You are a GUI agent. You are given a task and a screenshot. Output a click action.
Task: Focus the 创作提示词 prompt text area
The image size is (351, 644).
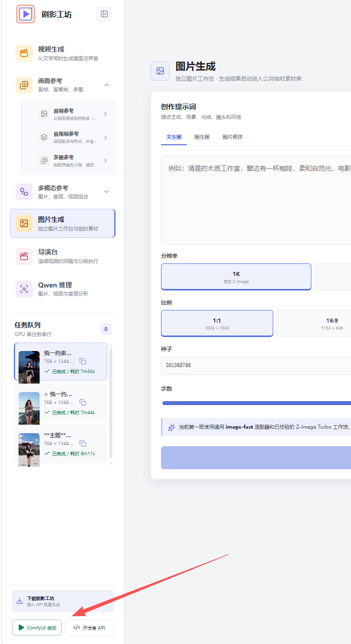(256, 200)
